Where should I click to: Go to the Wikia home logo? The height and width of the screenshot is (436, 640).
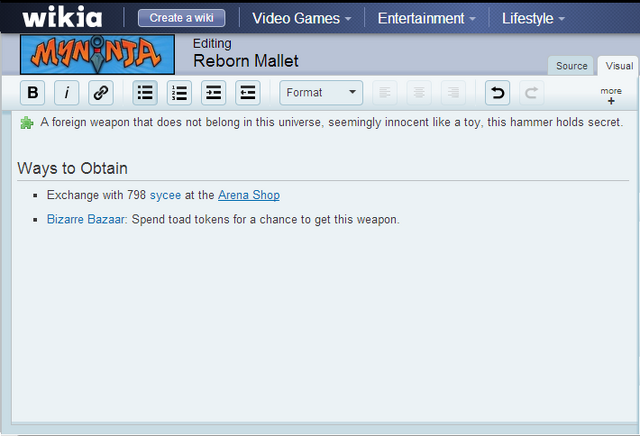62,17
